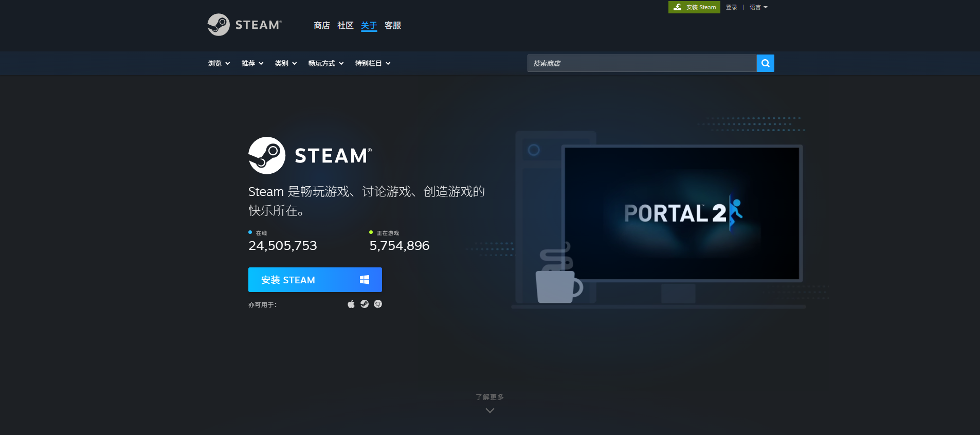Open the 推荐 dropdown menu

pos(252,63)
